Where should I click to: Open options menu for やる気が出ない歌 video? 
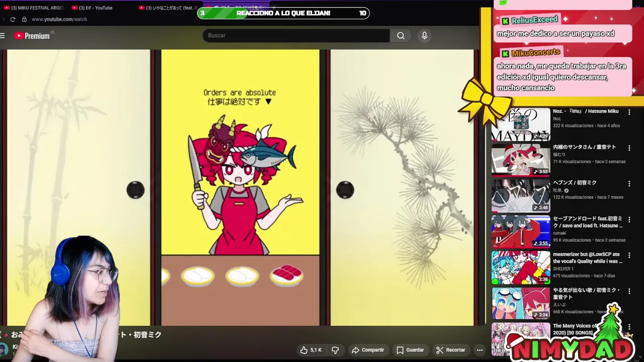point(629,291)
